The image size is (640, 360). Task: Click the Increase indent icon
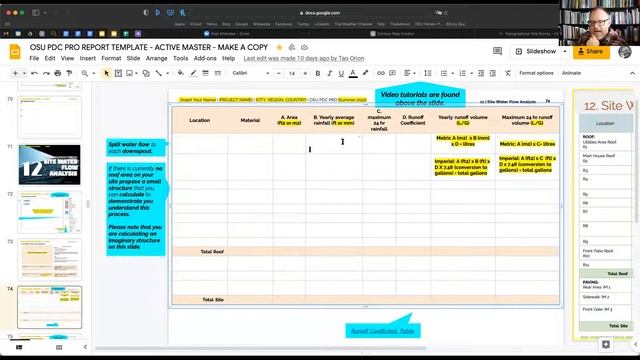(493, 73)
